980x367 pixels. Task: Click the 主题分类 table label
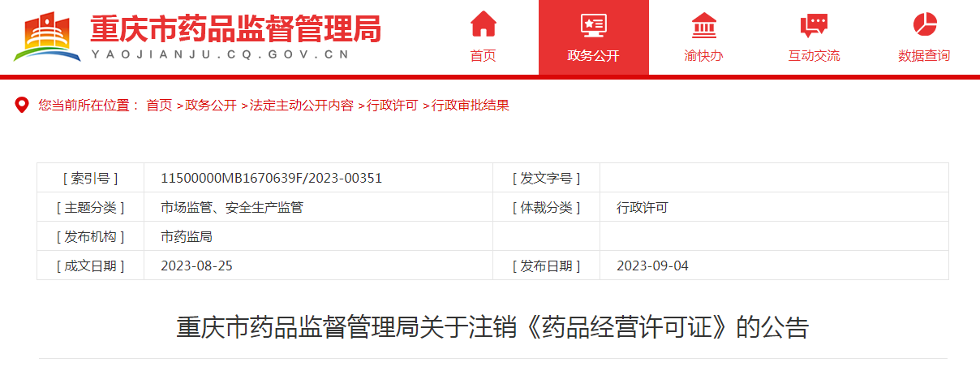click(x=90, y=207)
